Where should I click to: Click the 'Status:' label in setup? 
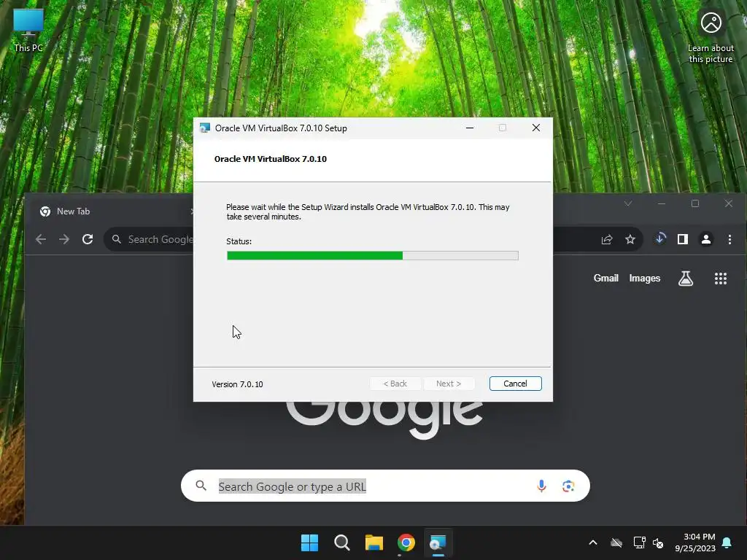click(239, 241)
